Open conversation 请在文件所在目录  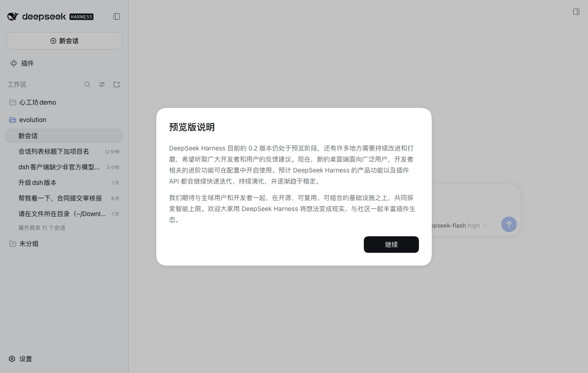pos(64,214)
